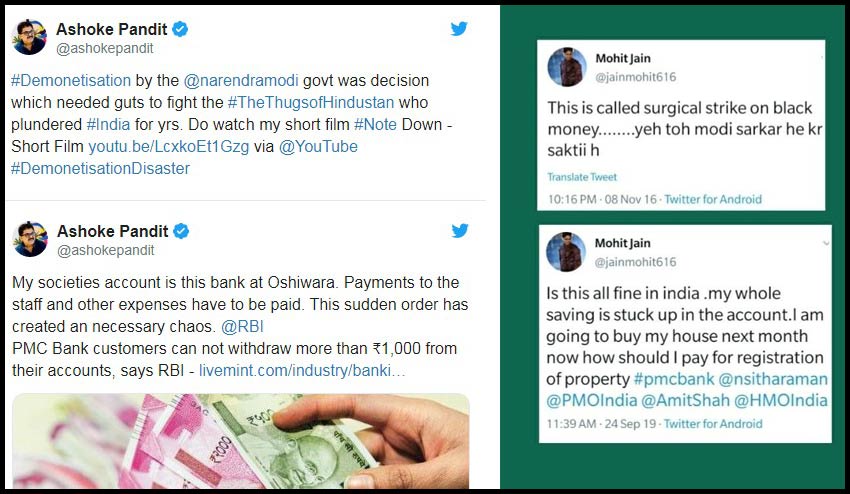The image size is (850, 494).
Task: Open the #DemonetisationDisaster hashtag
Action: pos(100,168)
